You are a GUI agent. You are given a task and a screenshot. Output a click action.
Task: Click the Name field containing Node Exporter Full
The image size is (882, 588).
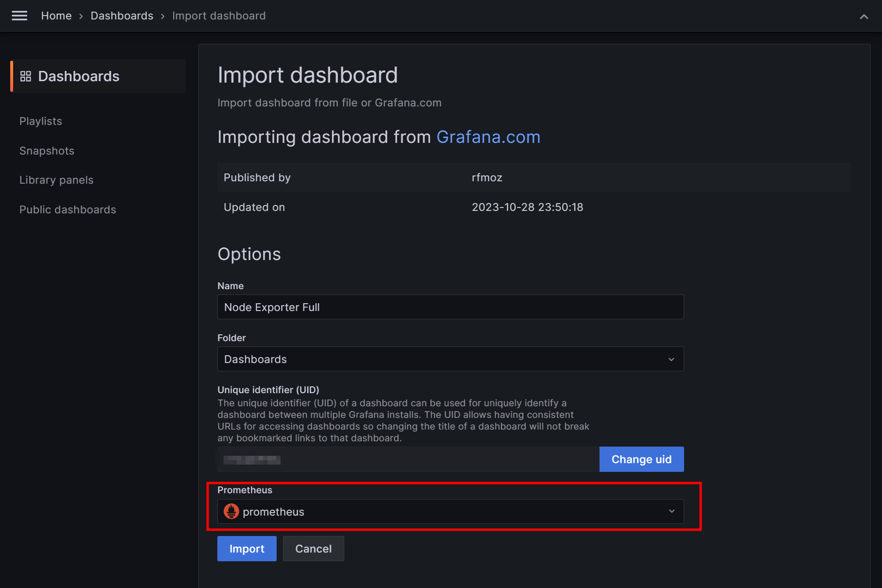pyautogui.click(x=450, y=307)
